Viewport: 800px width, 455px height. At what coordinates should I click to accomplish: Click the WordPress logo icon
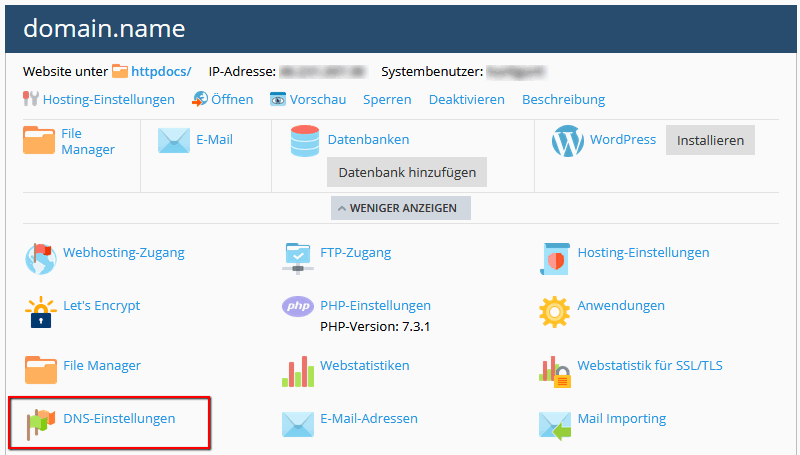coord(567,141)
